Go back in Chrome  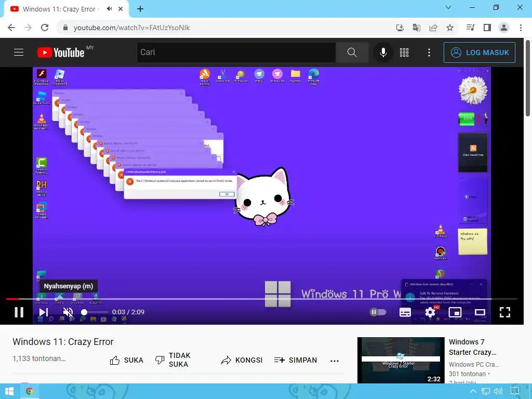11,28
